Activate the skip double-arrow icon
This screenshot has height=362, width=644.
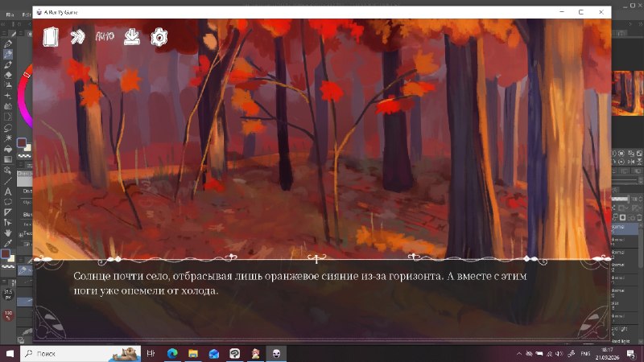(x=77, y=37)
